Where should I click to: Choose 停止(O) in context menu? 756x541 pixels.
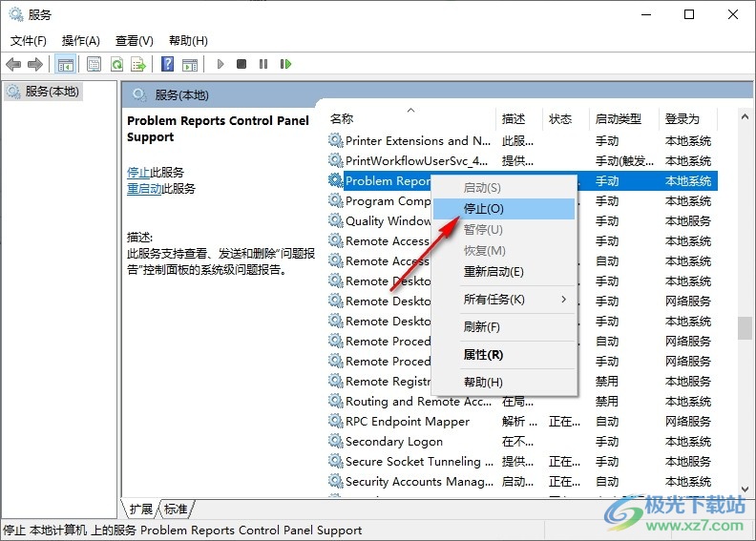click(504, 209)
